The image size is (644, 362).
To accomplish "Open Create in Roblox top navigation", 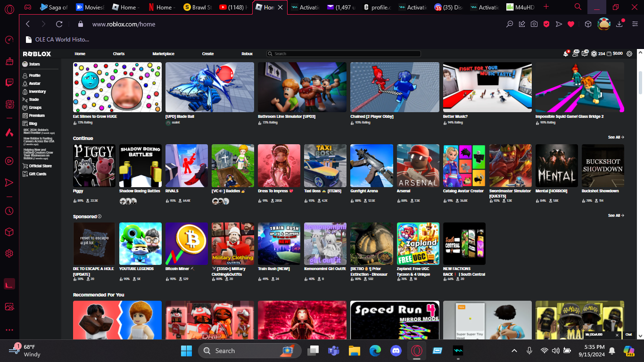I will (208, 54).
